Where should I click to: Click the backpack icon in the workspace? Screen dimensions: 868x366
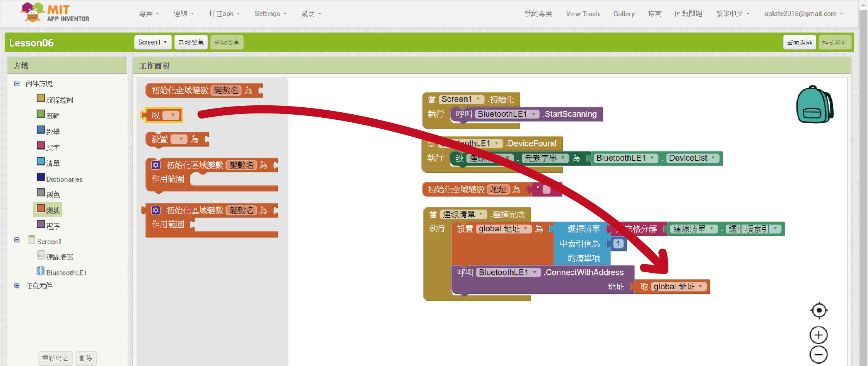[814, 105]
